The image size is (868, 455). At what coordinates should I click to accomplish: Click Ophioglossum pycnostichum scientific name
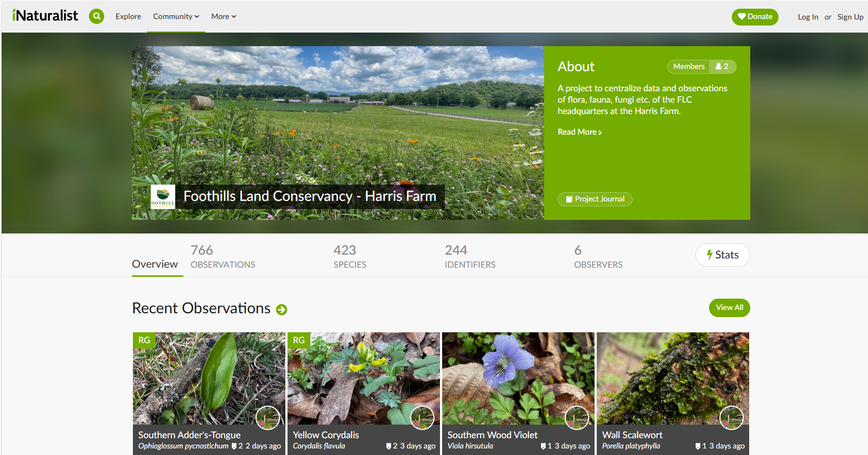click(x=183, y=446)
